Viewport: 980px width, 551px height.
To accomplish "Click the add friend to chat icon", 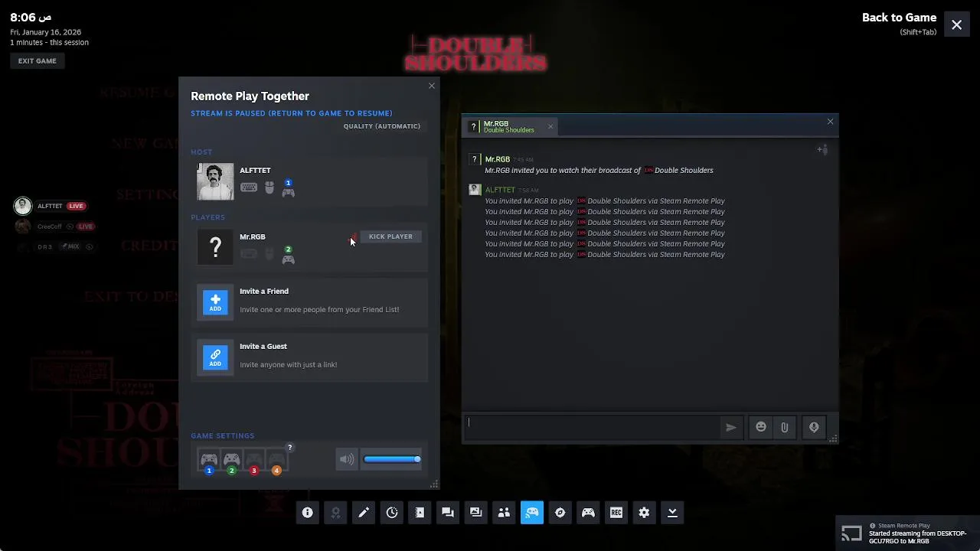I will pos(822,150).
